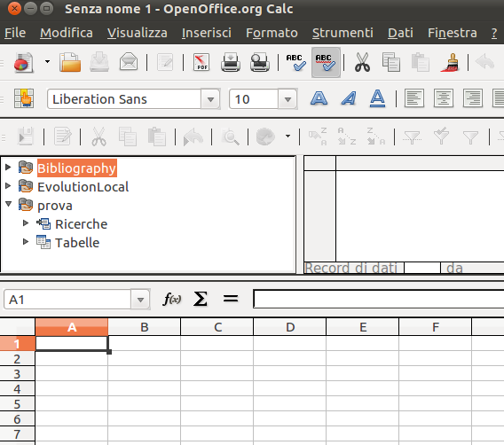This screenshot has height=445, width=504.
Task: Click the Function equals button
Action: [231, 300]
